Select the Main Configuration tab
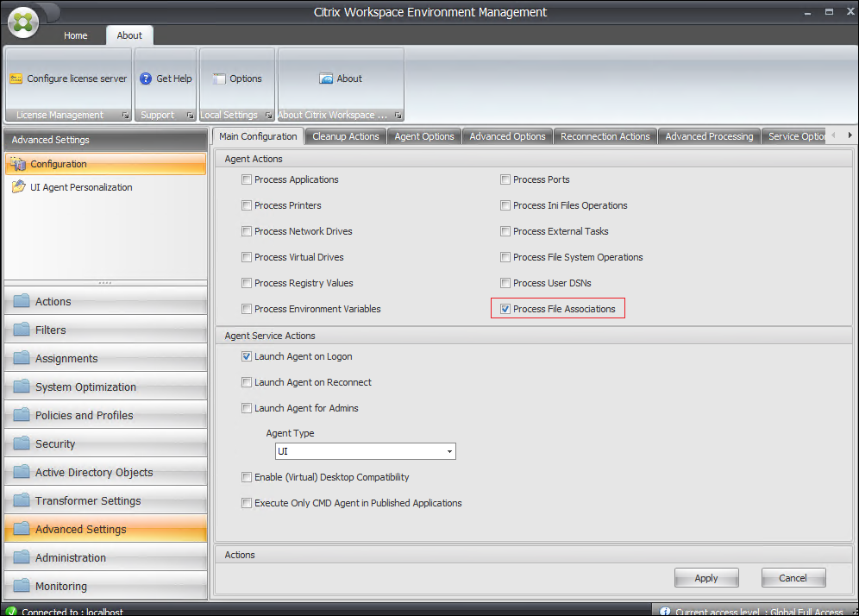Viewport: 859px width, 616px height. pyautogui.click(x=258, y=136)
